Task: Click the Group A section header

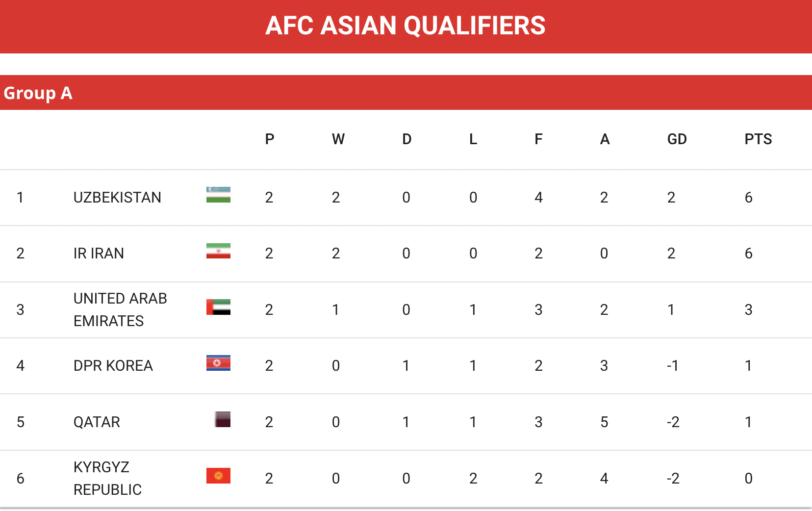Action: [x=406, y=93]
